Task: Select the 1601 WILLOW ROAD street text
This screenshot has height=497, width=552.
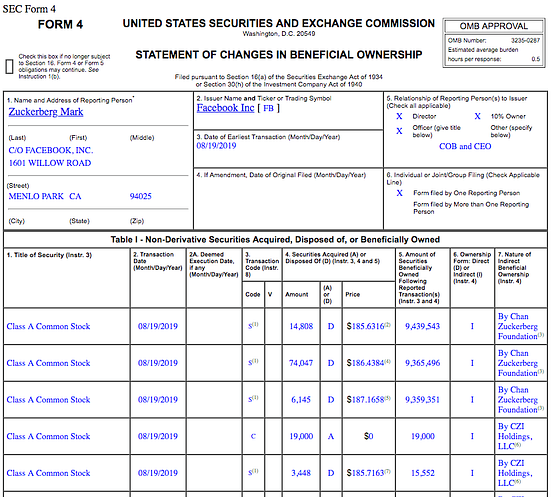Action: point(50,163)
